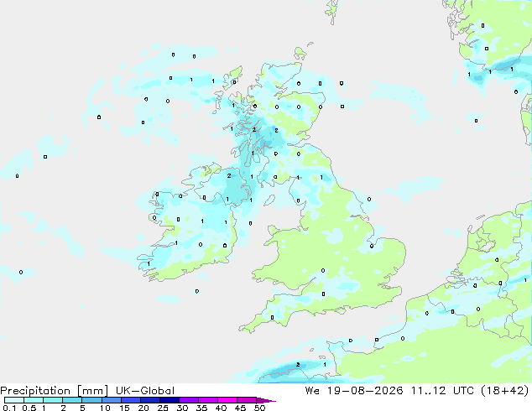Click legend tick value "25"
Viewport: 532px width, 411px height.
tap(163, 408)
